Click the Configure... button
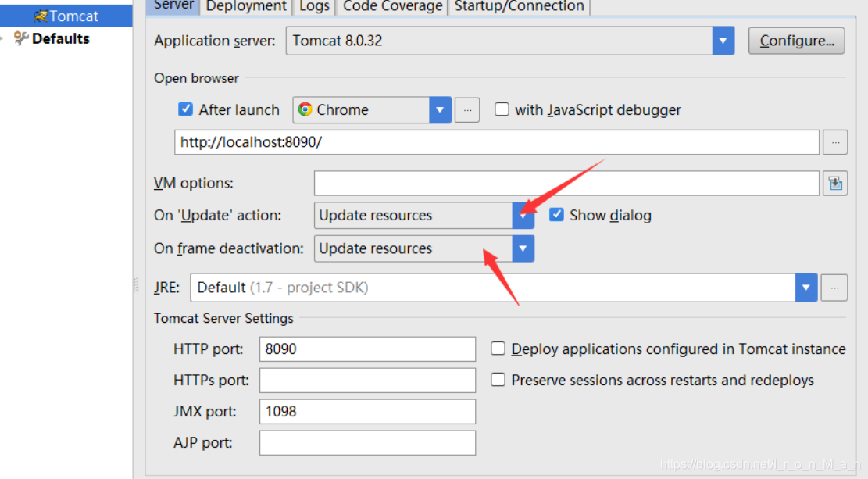The image size is (868, 479). point(796,41)
